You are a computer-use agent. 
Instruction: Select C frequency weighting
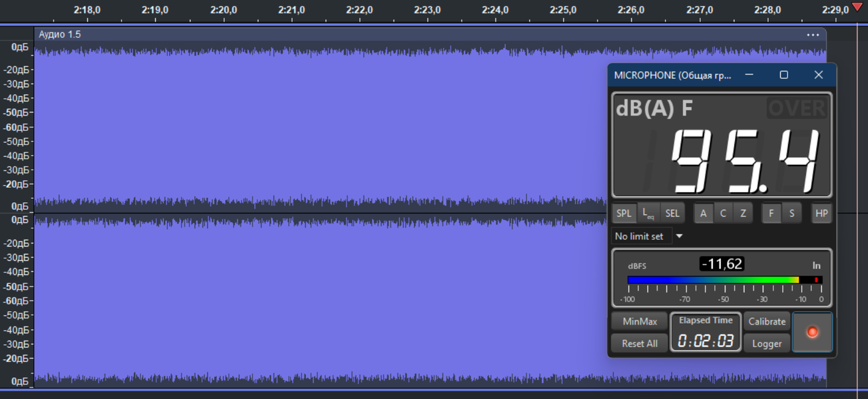point(723,213)
